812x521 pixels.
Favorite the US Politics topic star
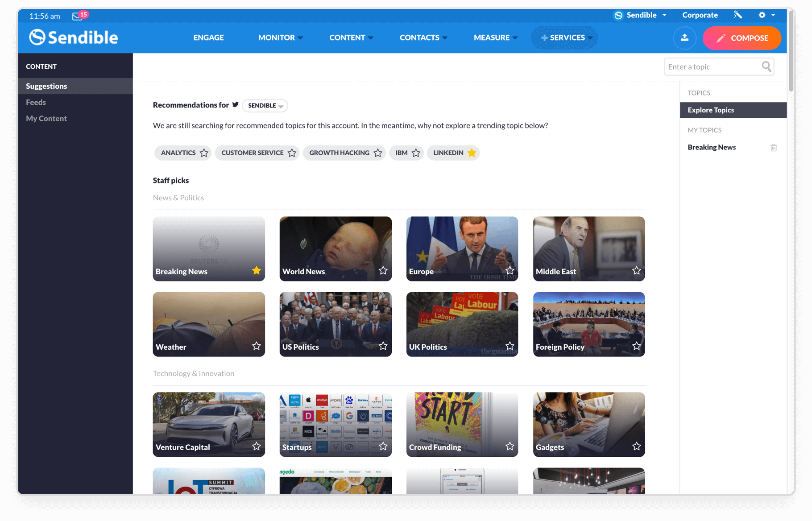383,346
